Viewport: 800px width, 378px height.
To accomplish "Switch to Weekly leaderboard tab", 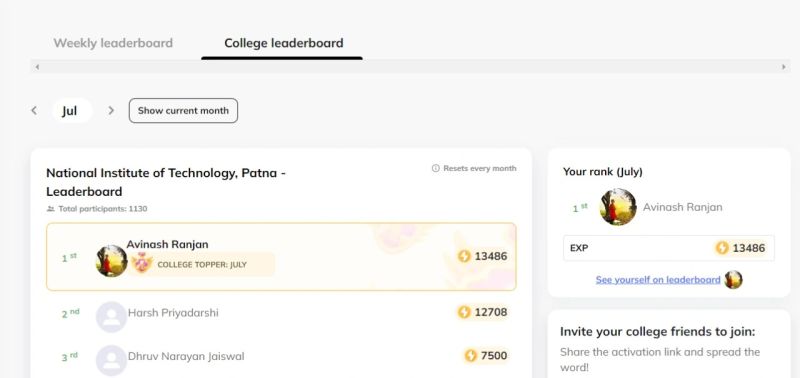I will [x=113, y=43].
